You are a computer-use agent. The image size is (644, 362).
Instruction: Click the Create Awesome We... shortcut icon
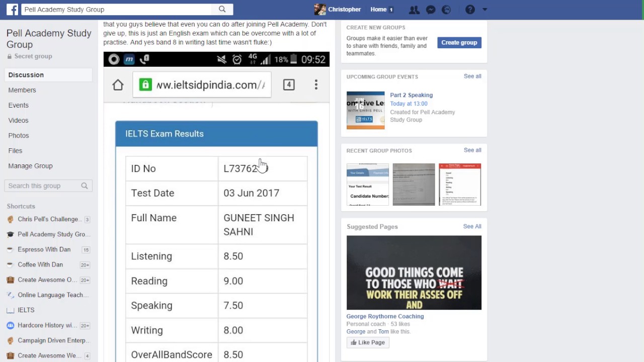10,355
